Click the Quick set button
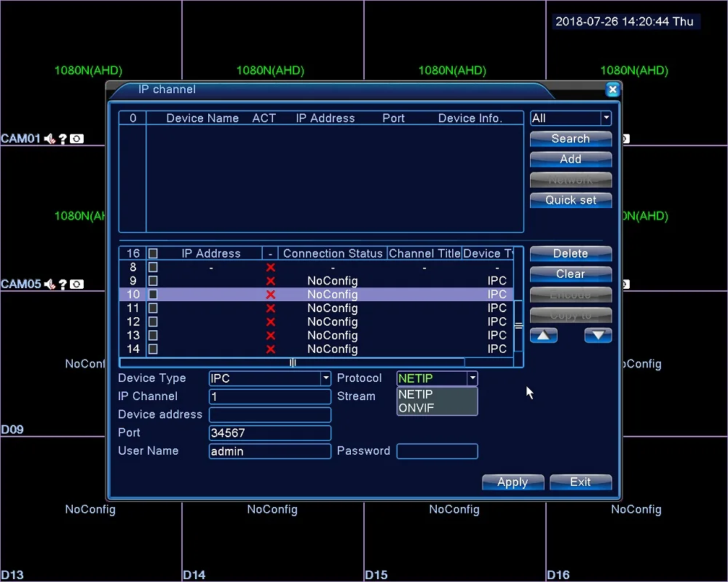 571,200
